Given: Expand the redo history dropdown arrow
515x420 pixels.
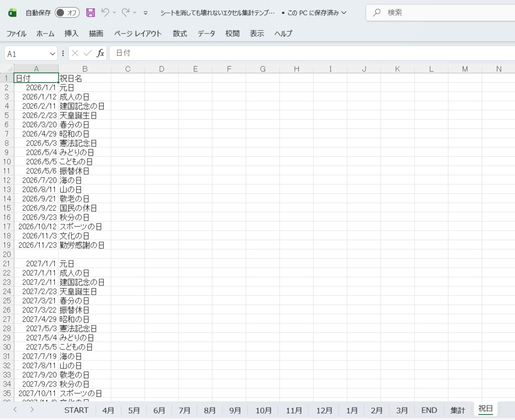Looking at the screenshot, I should [135, 13].
